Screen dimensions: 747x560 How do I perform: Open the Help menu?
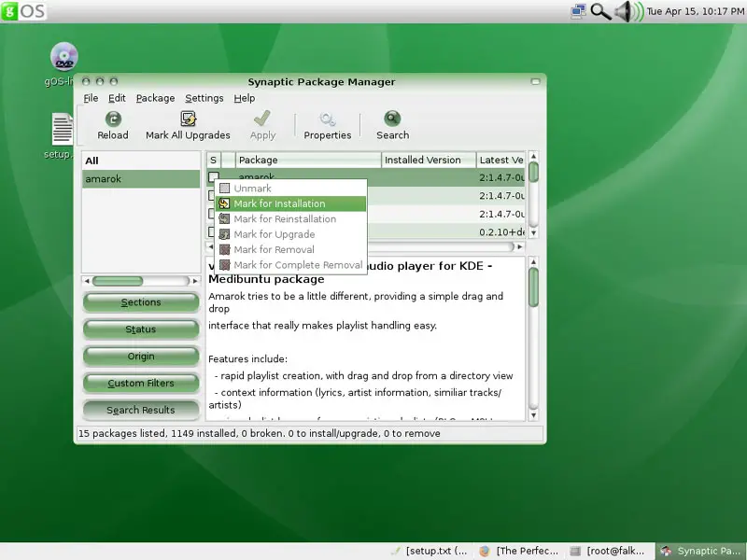(245, 98)
